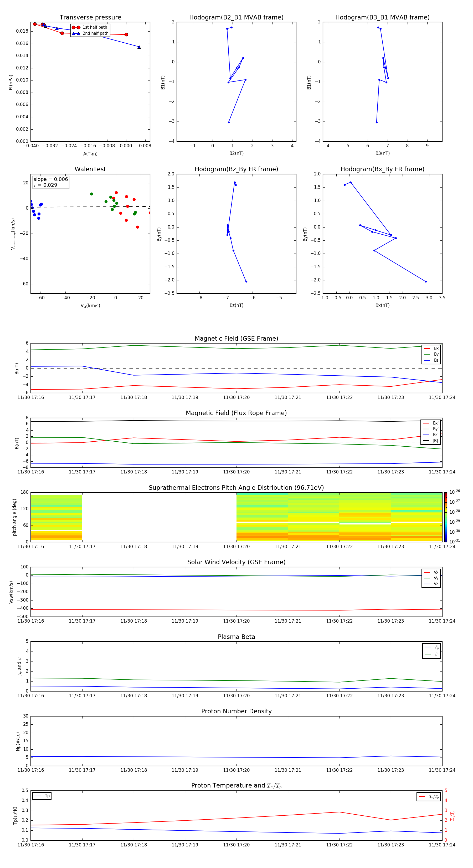Image resolution: width=473 pixels, height=868 pixels.
Task: Click the '1st half path' legend entry
Action: tap(90, 27)
